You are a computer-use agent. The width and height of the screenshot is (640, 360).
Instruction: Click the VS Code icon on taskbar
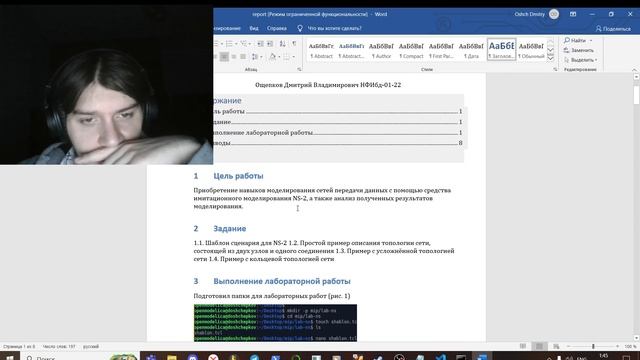pos(440,357)
